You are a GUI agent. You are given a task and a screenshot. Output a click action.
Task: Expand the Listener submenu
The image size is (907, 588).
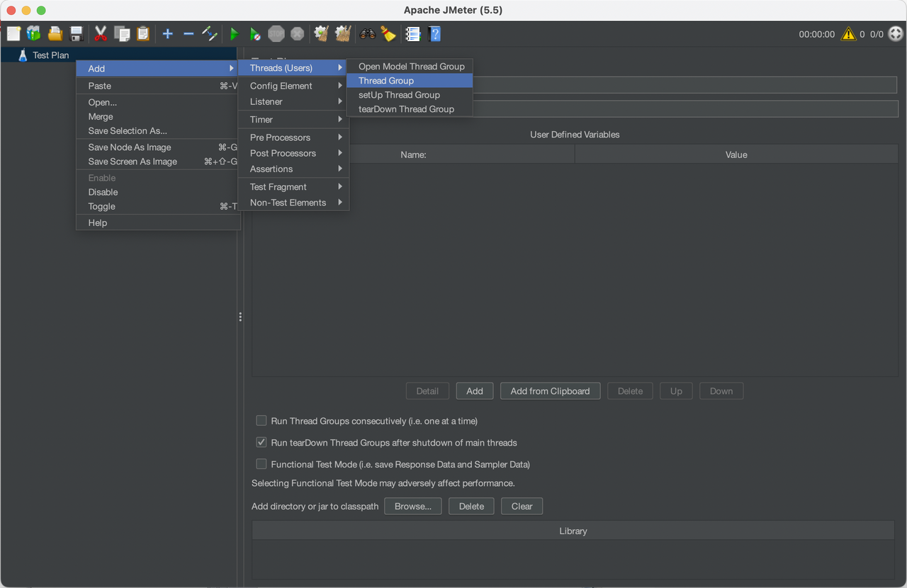coord(293,101)
